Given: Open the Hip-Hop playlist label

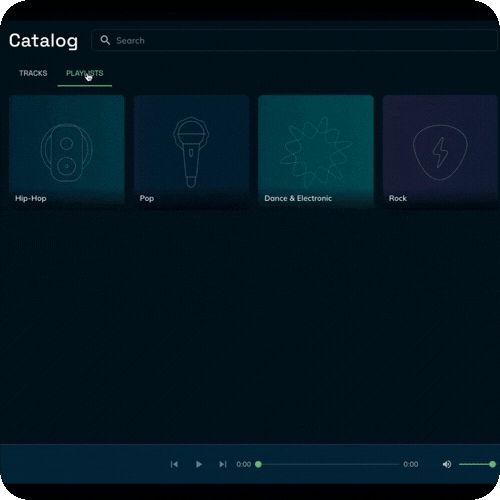Looking at the screenshot, I should [31, 198].
